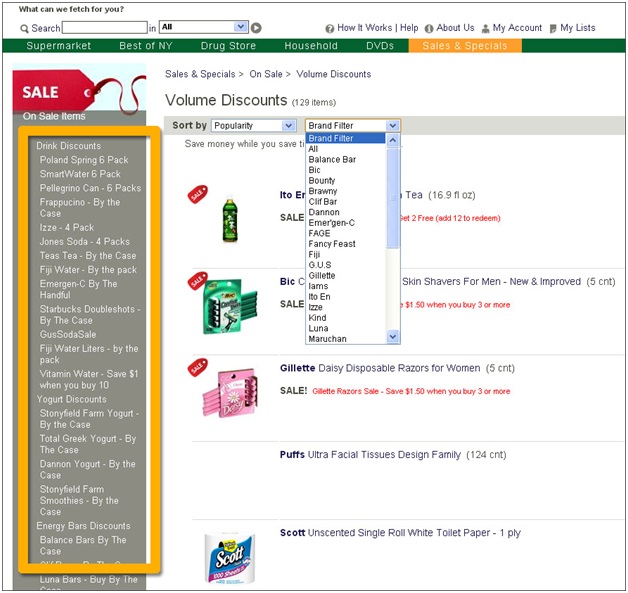Image resolution: width=628 pixels, height=593 pixels.
Task: Click the Help link
Action: [x=409, y=28]
